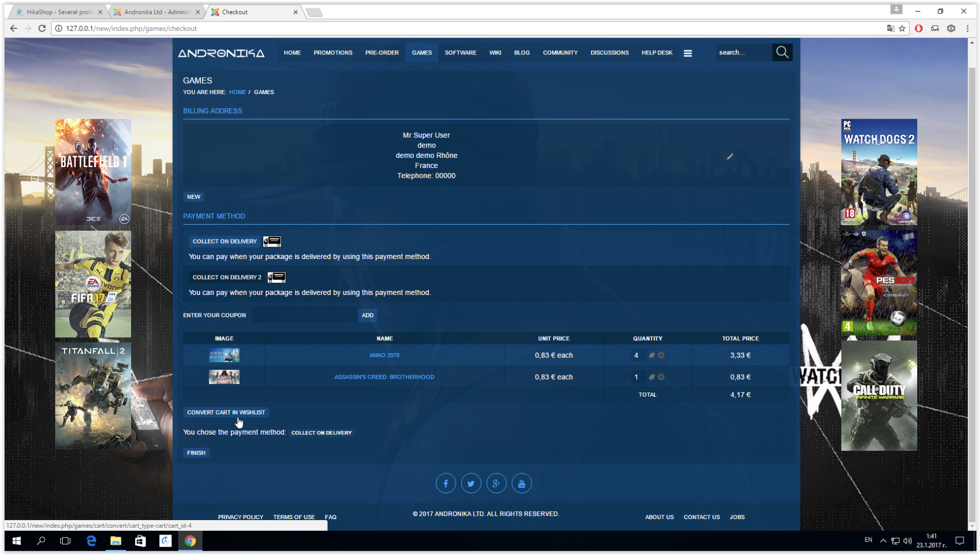Screen dimensions: 980x555
Task: Click the Anno 2070 product image
Action: point(224,356)
